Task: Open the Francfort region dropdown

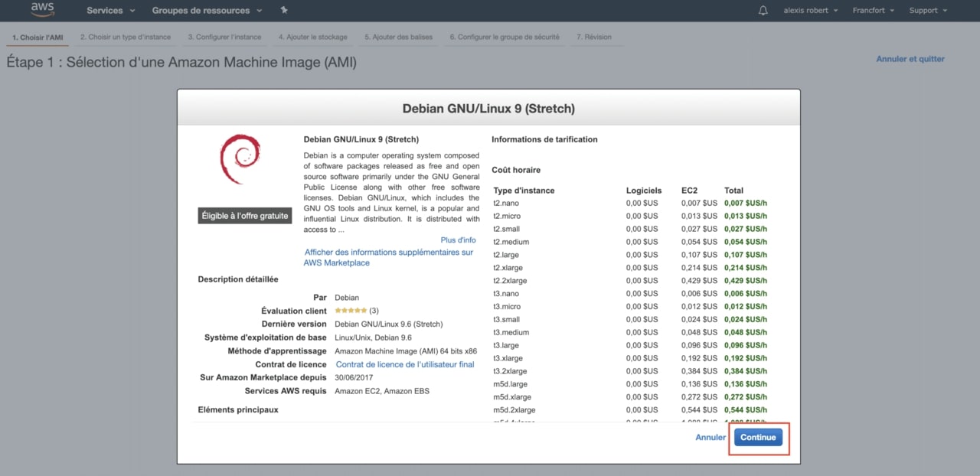Action: (873, 10)
